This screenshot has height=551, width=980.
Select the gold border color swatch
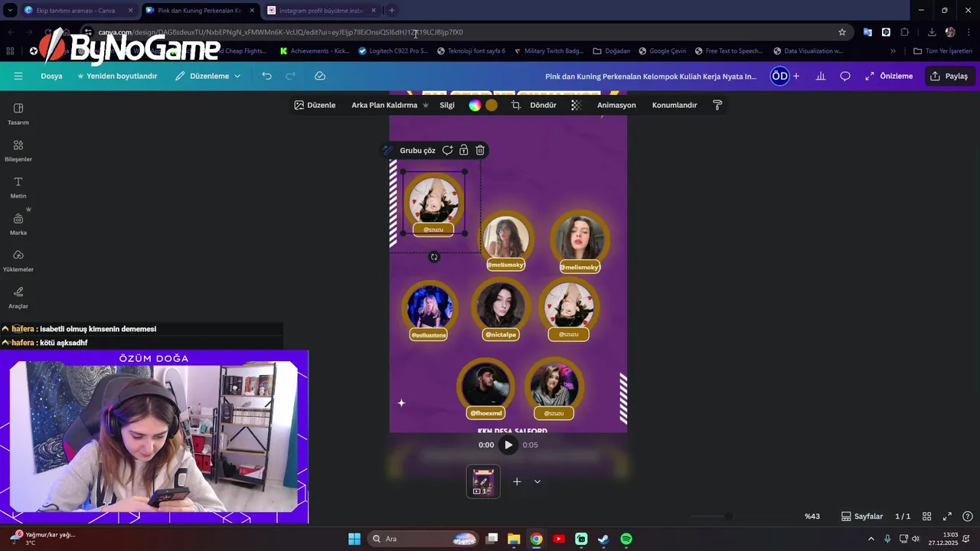[492, 106]
